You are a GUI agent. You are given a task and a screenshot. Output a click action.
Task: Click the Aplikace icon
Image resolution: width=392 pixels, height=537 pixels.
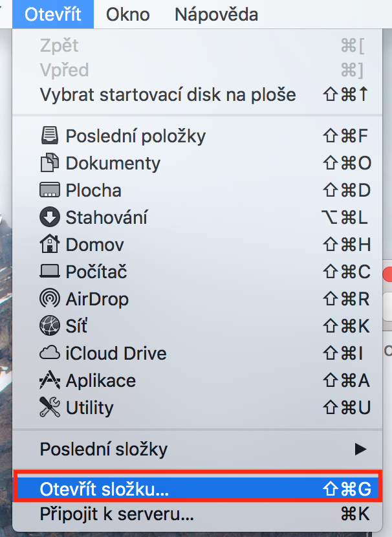(x=50, y=380)
